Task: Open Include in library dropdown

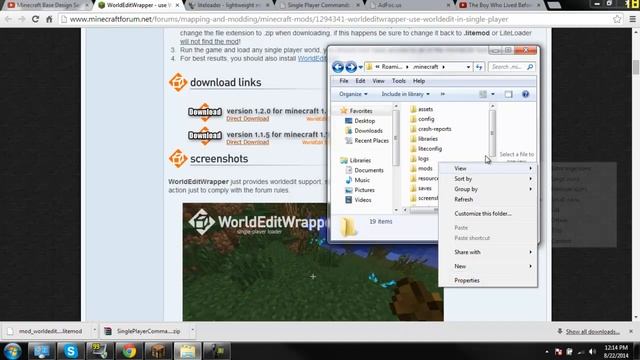Action: point(405,94)
